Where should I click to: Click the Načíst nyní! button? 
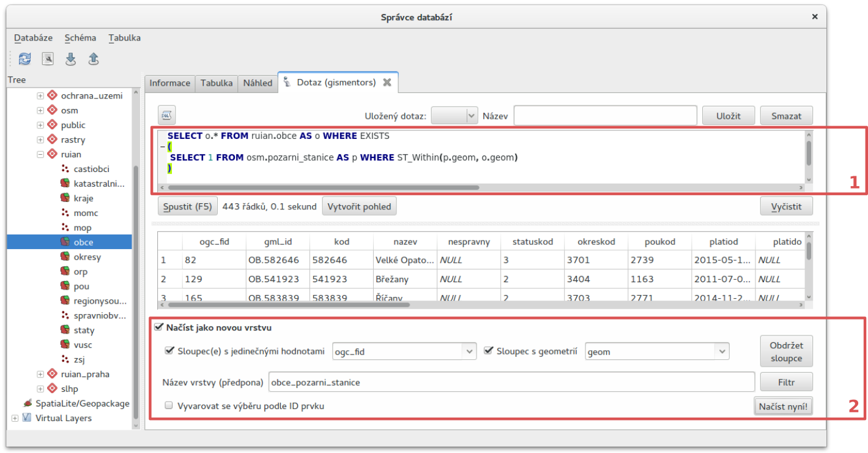click(x=783, y=406)
